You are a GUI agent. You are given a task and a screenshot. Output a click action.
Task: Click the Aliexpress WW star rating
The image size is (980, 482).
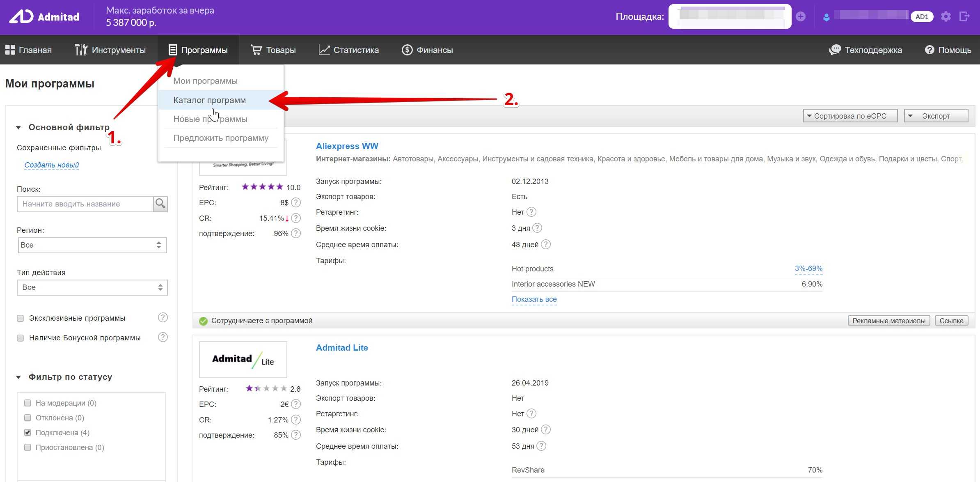point(262,187)
